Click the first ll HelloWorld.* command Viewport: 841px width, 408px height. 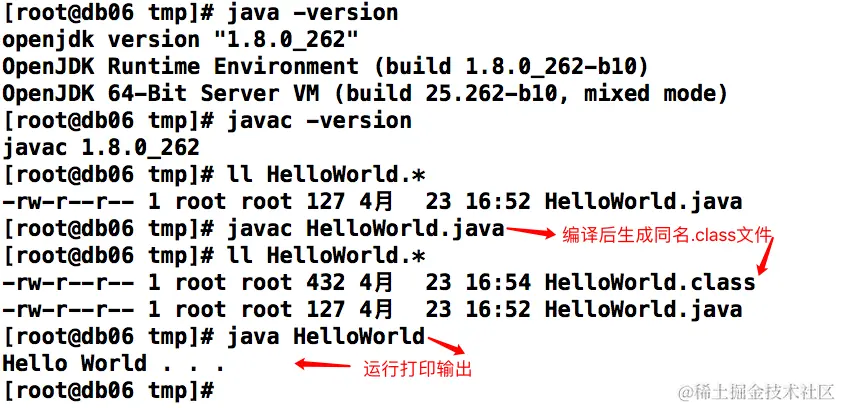click(x=326, y=174)
